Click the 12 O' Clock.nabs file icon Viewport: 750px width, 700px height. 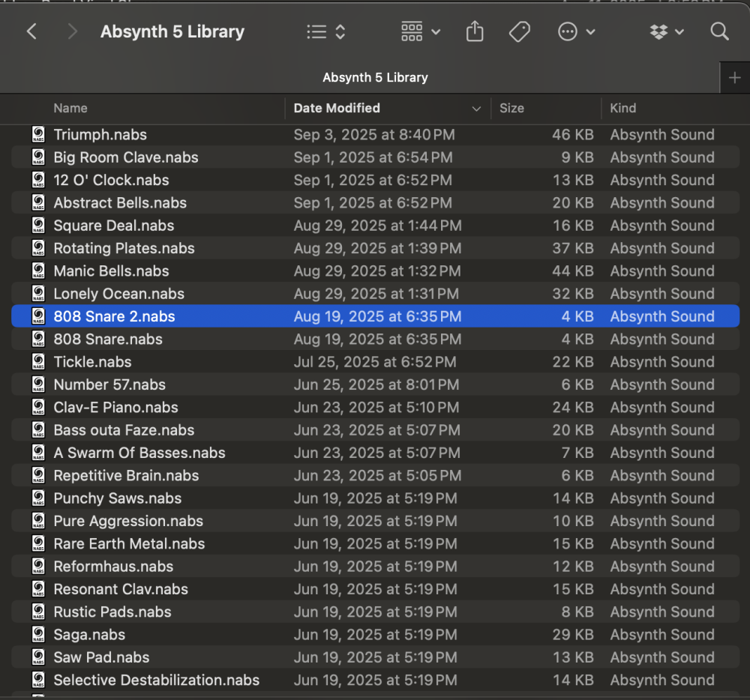38,180
